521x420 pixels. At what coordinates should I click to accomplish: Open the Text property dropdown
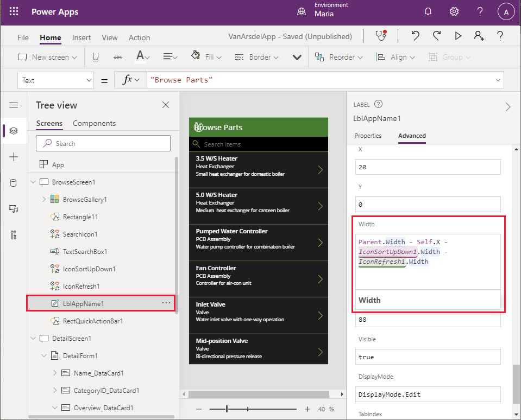[x=57, y=80]
